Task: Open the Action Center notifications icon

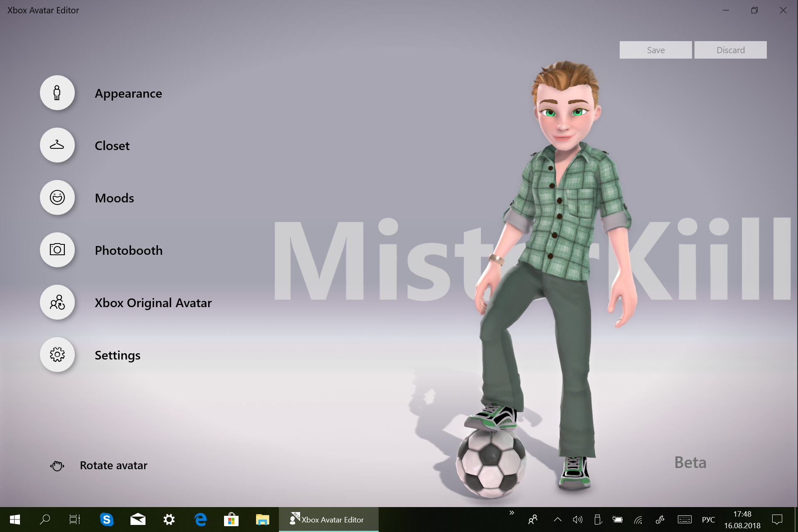Action: click(x=777, y=520)
